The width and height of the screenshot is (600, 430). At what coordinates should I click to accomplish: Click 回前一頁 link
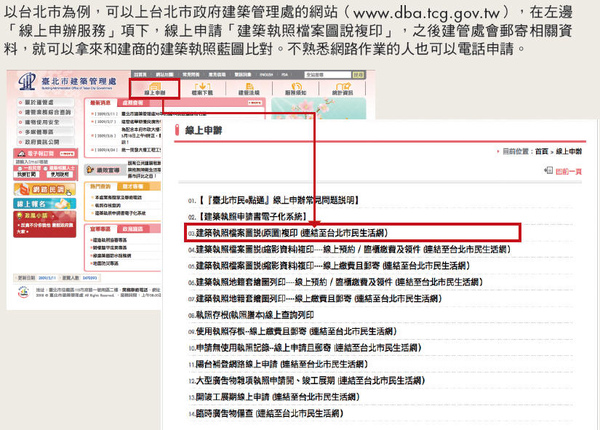pos(568,171)
